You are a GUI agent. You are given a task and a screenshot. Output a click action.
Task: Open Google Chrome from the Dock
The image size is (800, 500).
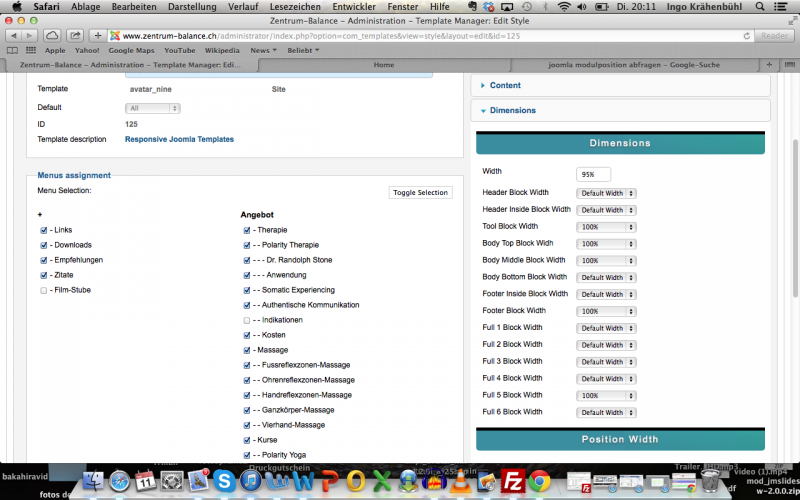[x=541, y=481]
